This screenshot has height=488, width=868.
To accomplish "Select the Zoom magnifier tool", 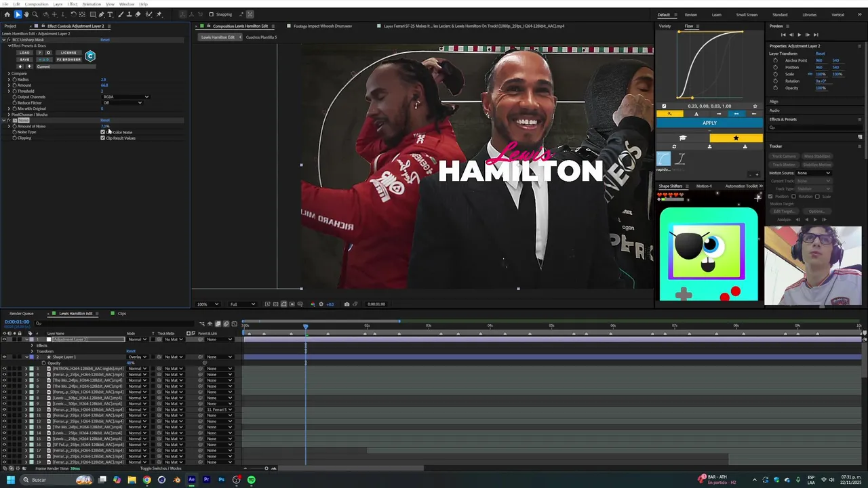I will pyautogui.click(x=35, y=14).
